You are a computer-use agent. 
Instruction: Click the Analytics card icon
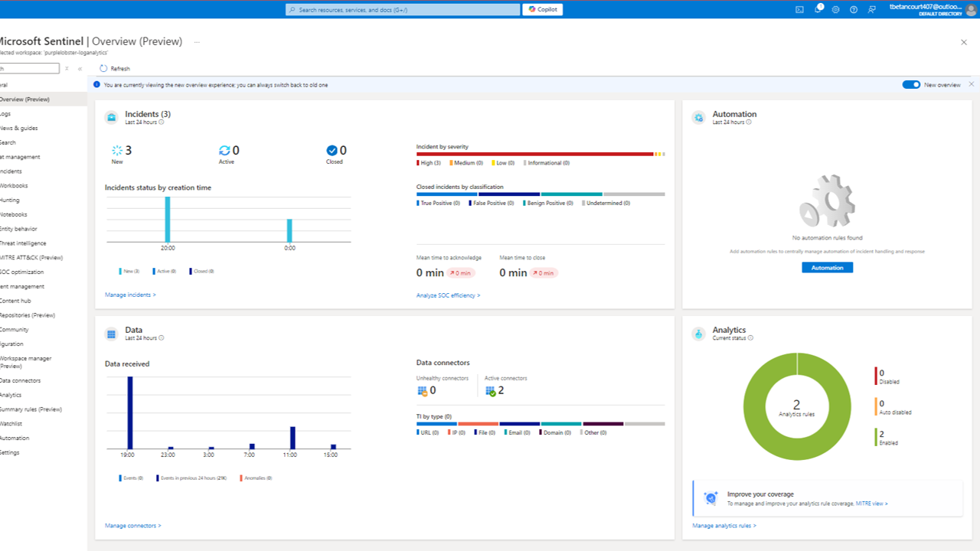coord(698,334)
